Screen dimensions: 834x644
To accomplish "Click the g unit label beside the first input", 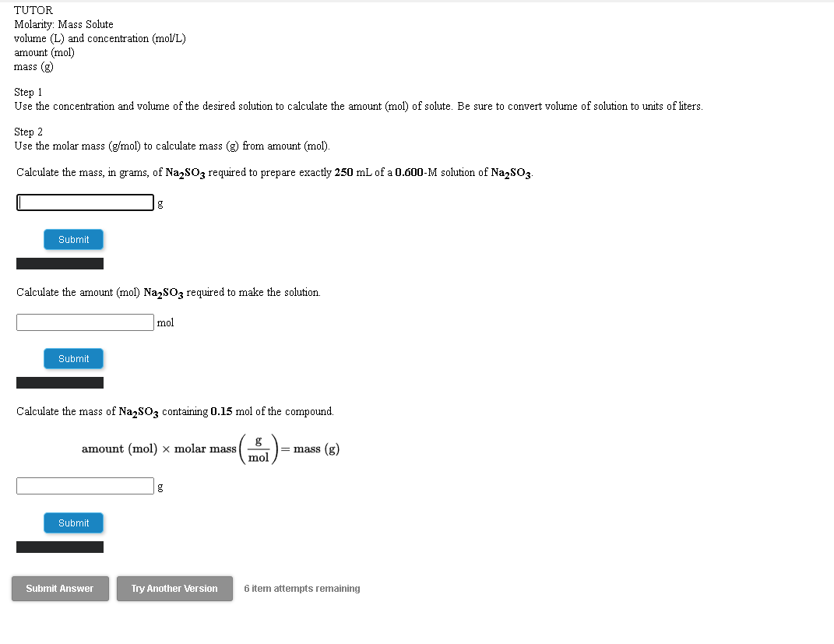I will (x=160, y=203).
